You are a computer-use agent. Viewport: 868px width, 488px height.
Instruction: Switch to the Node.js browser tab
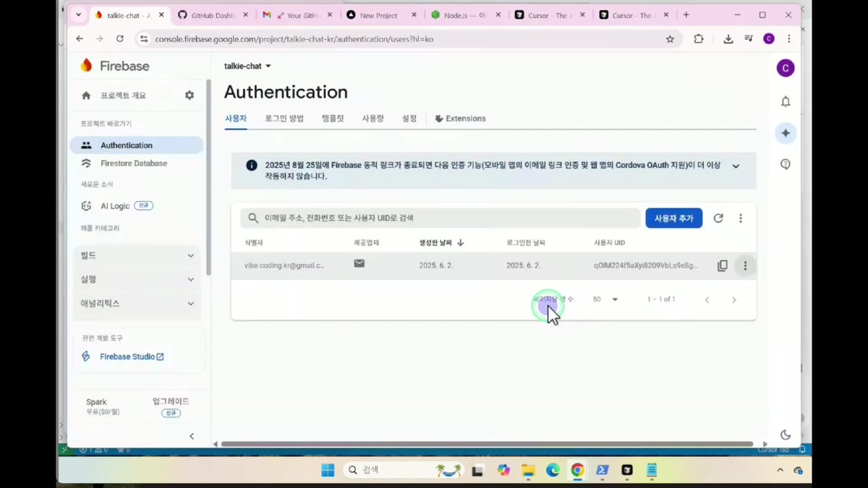464,15
